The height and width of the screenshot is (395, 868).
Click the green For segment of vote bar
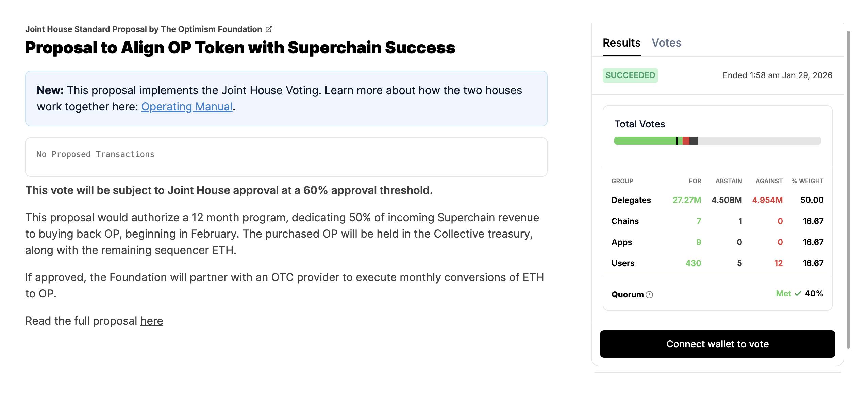coord(645,141)
